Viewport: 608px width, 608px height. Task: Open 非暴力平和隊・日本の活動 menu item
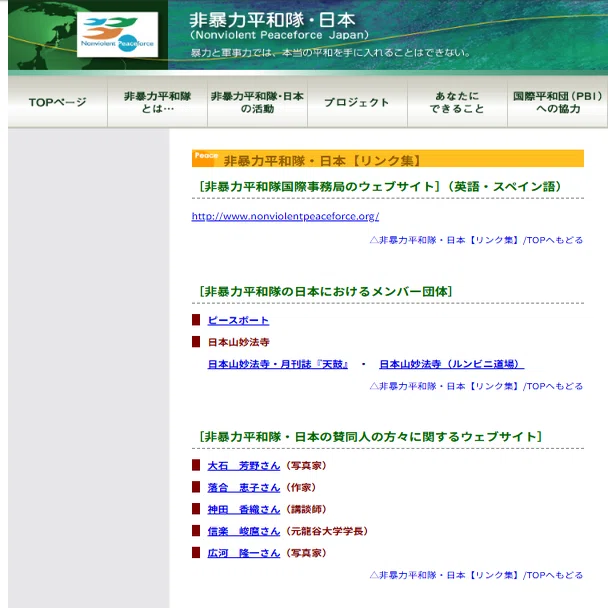click(257, 102)
